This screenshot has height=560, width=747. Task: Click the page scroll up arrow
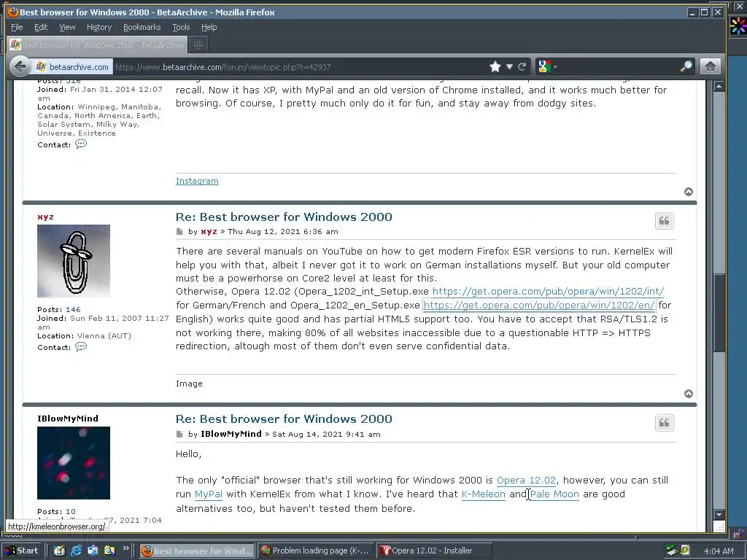click(x=719, y=86)
